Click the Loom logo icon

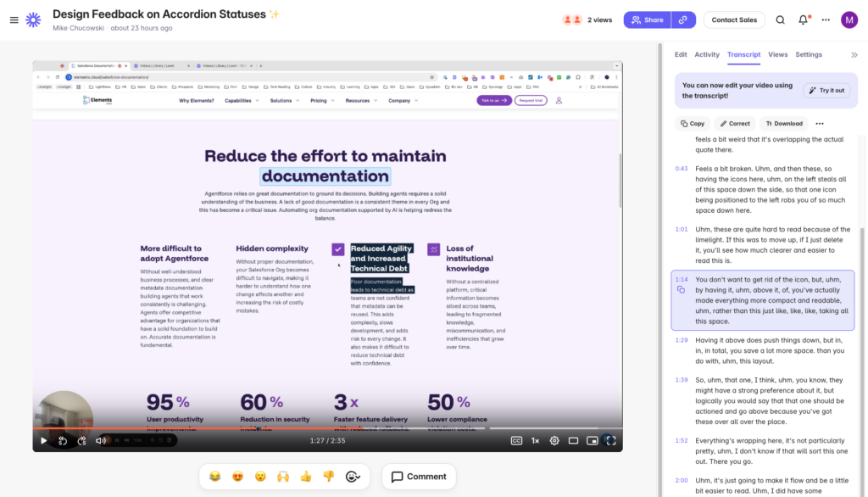point(33,20)
